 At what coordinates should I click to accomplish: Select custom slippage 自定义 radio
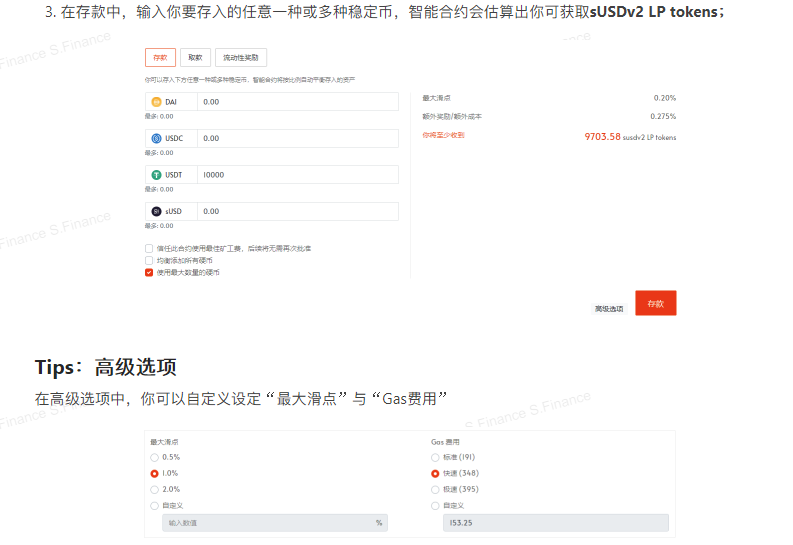[x=154, y=506]
